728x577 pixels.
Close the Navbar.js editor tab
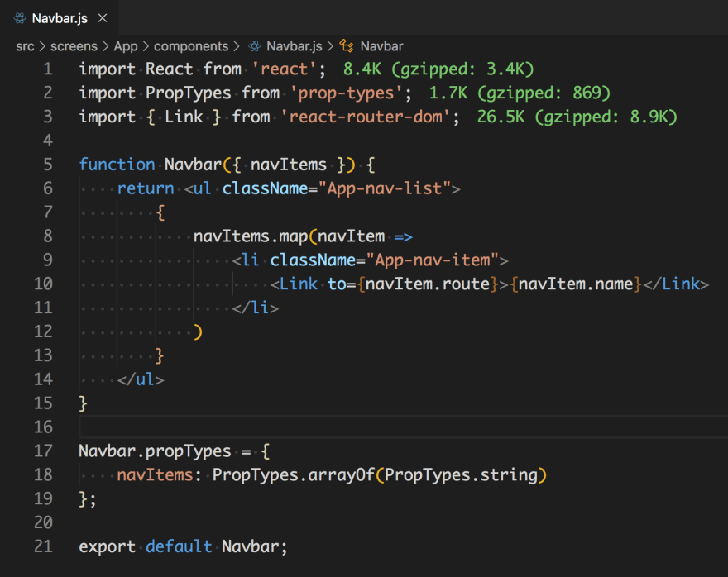103,17
